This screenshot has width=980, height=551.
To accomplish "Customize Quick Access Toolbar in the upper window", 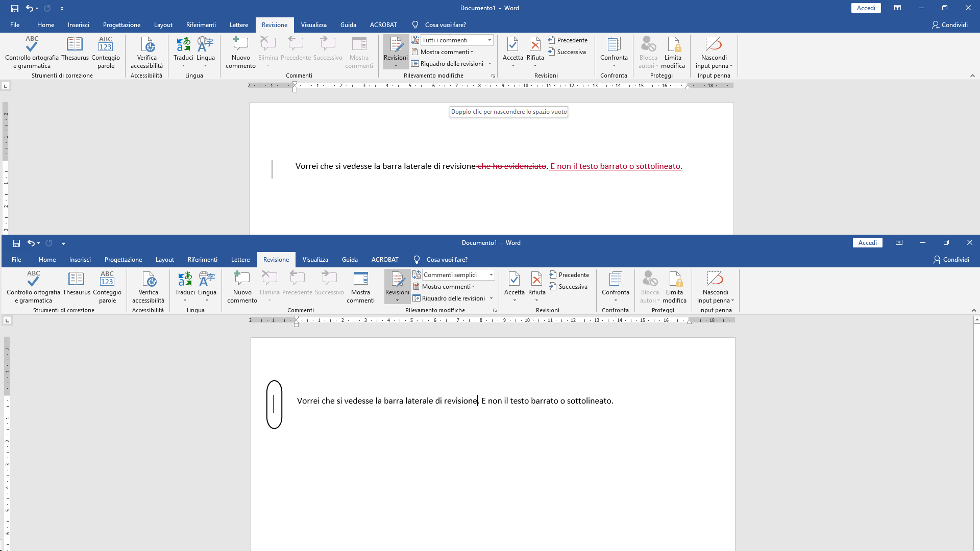I will [62, 9].
